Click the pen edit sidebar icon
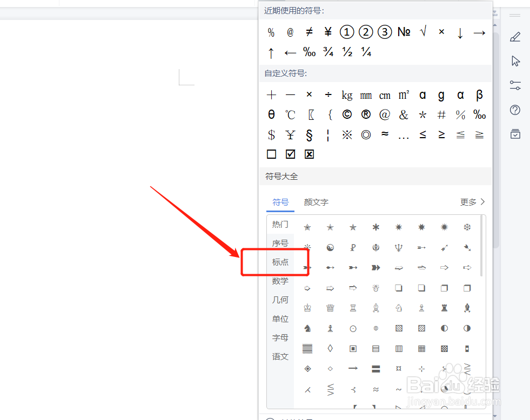Screen dimensions: 530x420 (515, 37)
